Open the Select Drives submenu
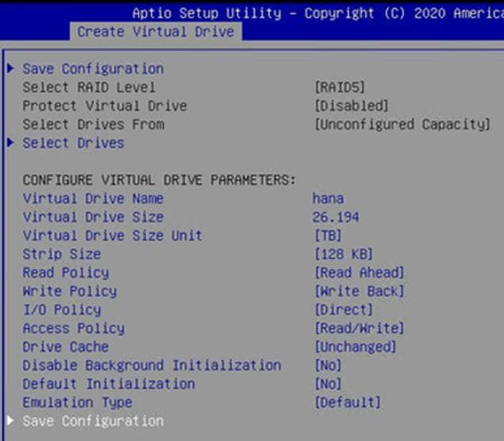 coord(73,143)
